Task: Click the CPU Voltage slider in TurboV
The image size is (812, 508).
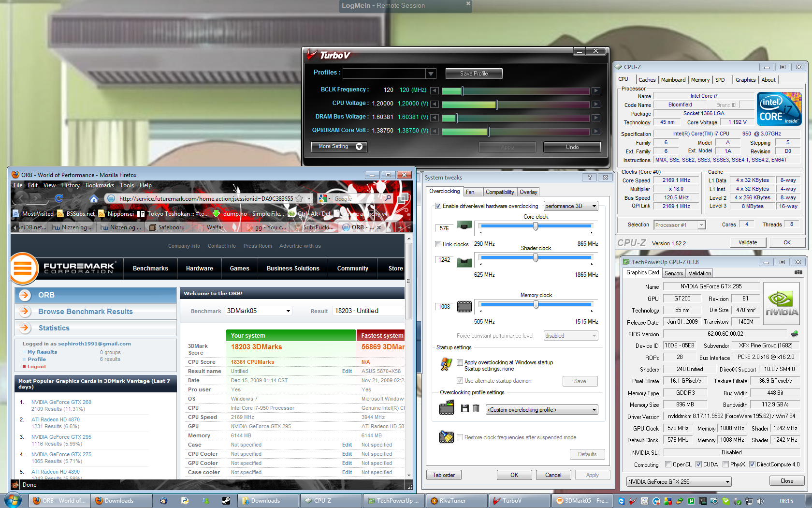Action: point(516,104)
